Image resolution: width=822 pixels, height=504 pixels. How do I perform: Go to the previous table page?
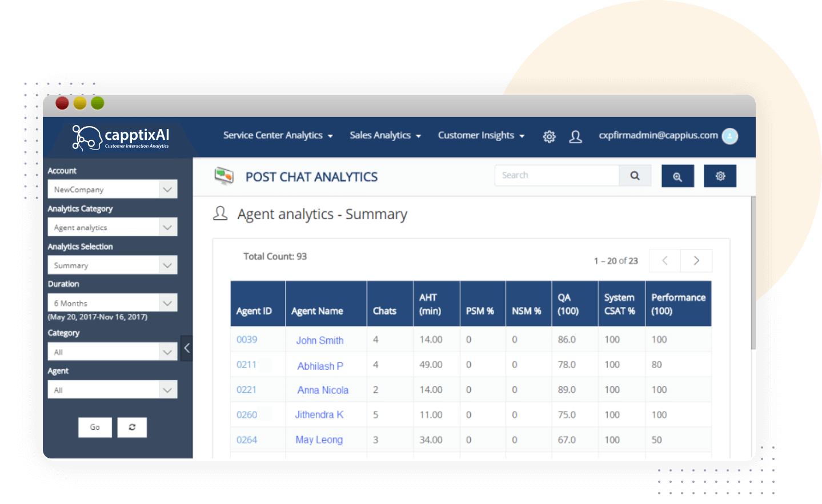[665, 260]
